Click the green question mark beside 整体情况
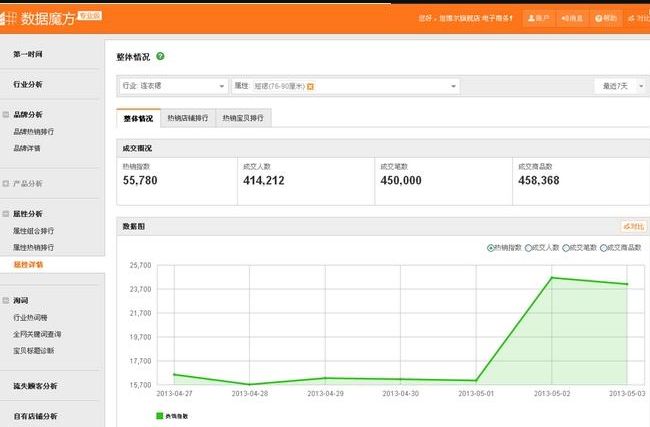 (160, 56)
